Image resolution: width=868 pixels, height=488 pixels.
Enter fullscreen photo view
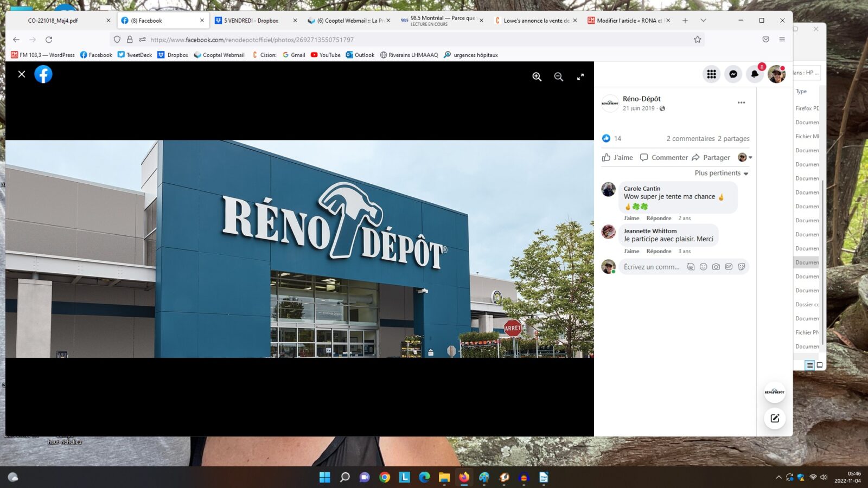pos(580,77)
